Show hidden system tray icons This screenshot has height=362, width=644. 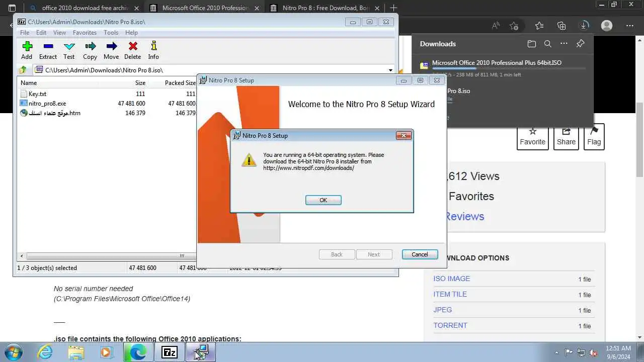tap(556, 352)
